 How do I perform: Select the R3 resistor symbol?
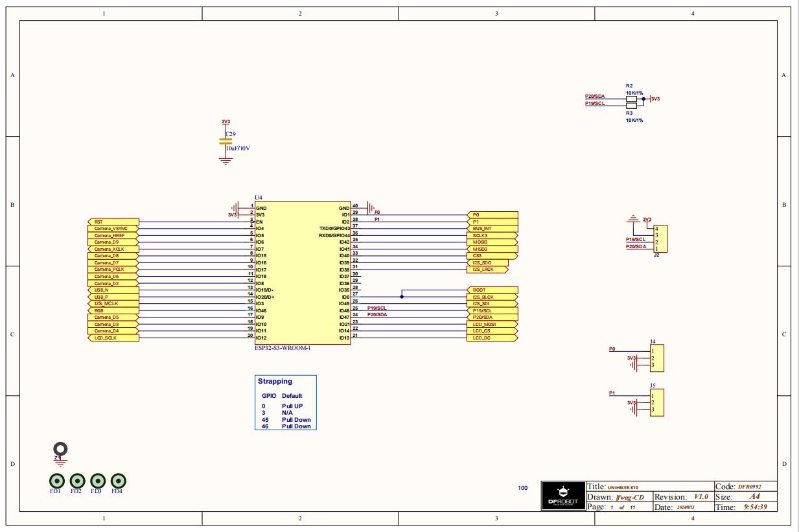click(x=631, y=105)
